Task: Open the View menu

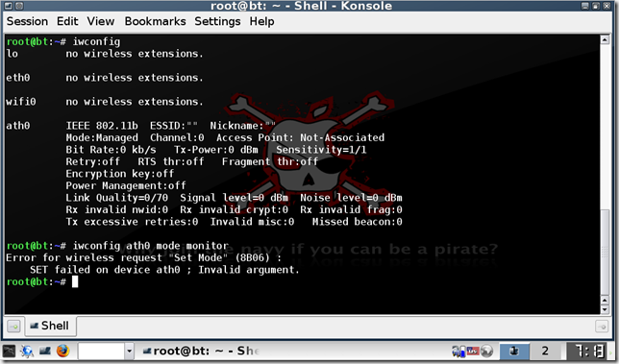Action: (101, 21)
